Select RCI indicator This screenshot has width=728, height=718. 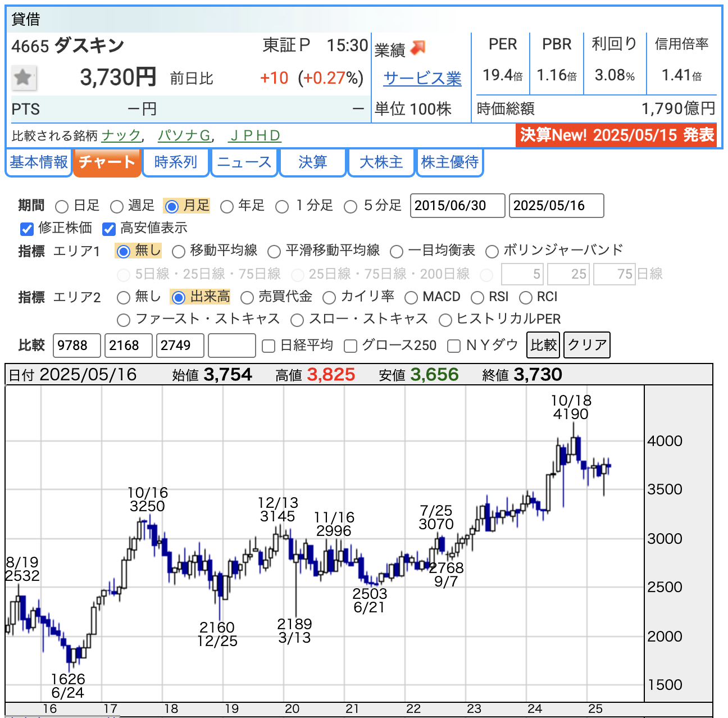[x=526, y=297]
